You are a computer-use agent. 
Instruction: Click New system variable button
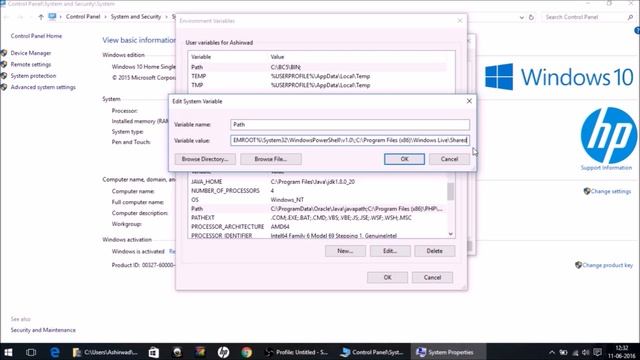(345, 251)
